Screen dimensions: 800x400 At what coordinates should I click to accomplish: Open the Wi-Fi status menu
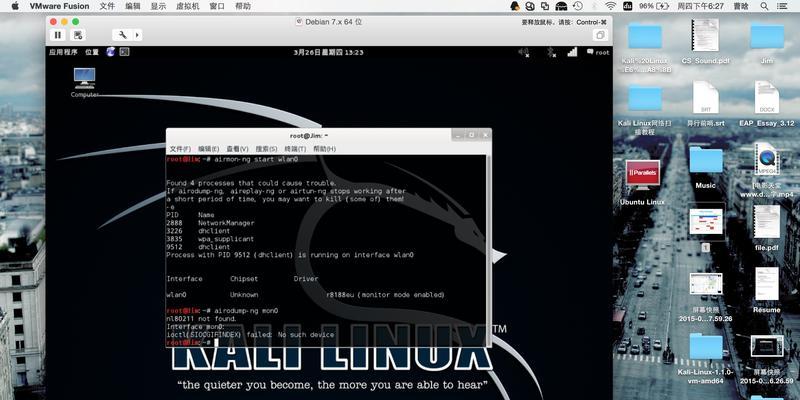click(611, 6)
